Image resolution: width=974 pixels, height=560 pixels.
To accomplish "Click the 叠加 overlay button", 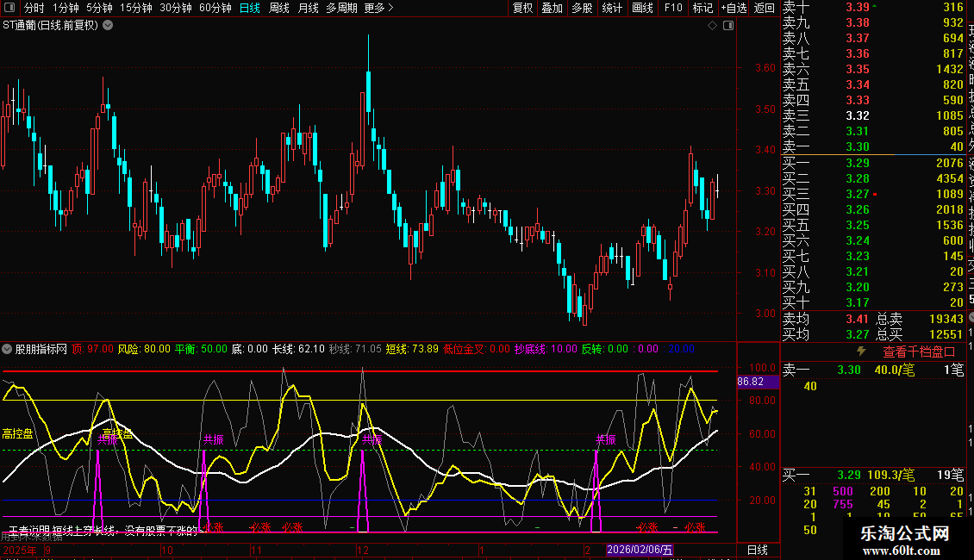I will pos(552,8).
